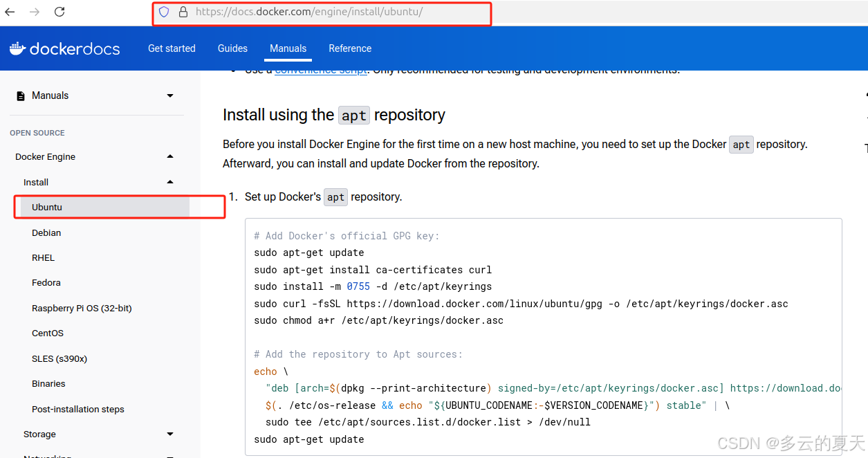868x458 pixels.
Task: Open the Get started tab
Action: click(172, 48)
